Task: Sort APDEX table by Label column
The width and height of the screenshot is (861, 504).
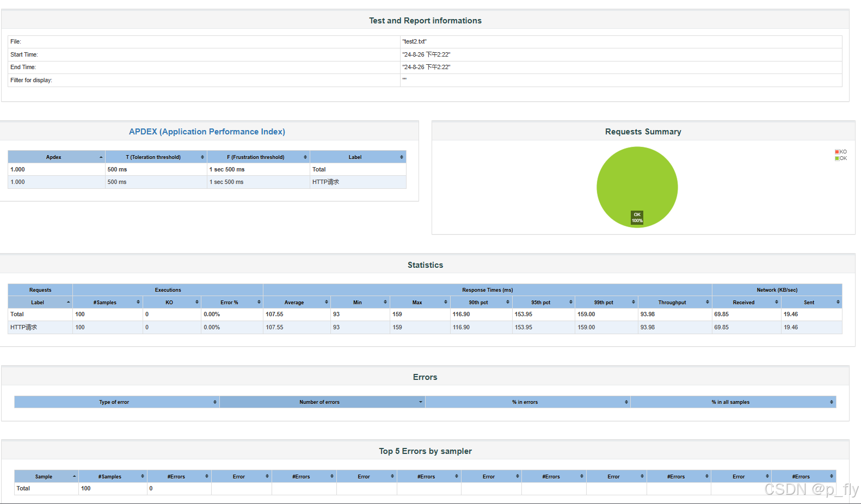Action: pos(358,157)
